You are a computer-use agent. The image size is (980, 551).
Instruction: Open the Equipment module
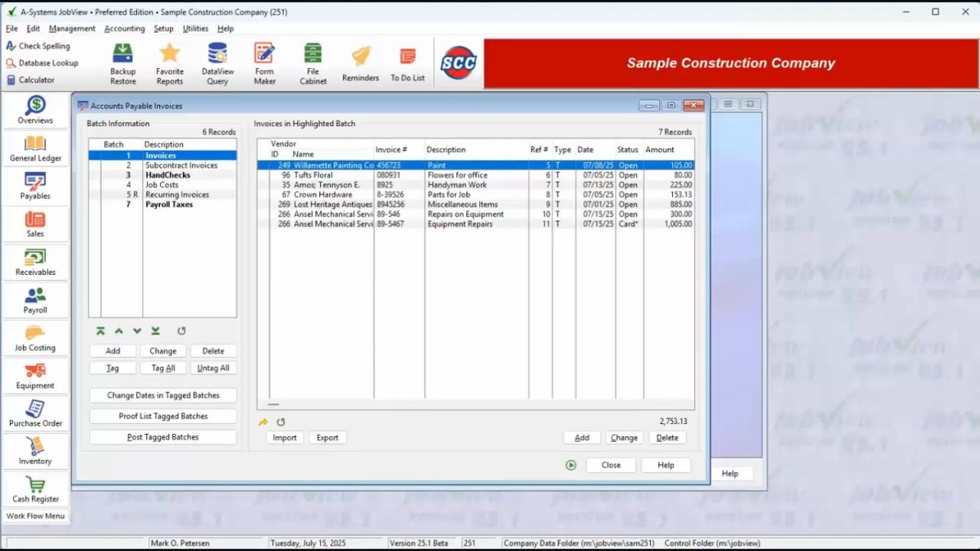(x=35, y=376)
